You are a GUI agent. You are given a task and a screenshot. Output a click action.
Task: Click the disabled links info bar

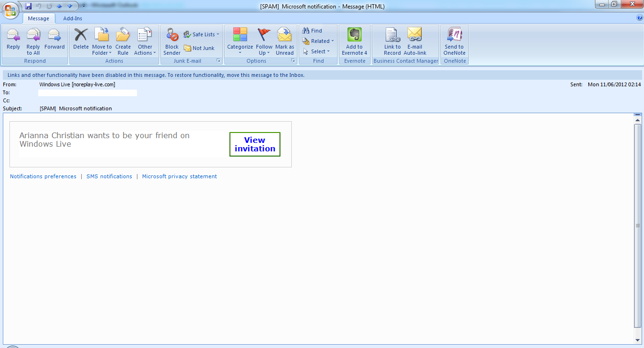point(322,75)
